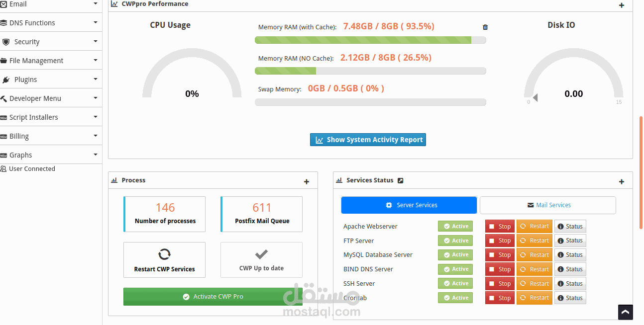Screen dimensions: 644x325
Task: Stop the Apache Webserver
Action: coord(500,226)
